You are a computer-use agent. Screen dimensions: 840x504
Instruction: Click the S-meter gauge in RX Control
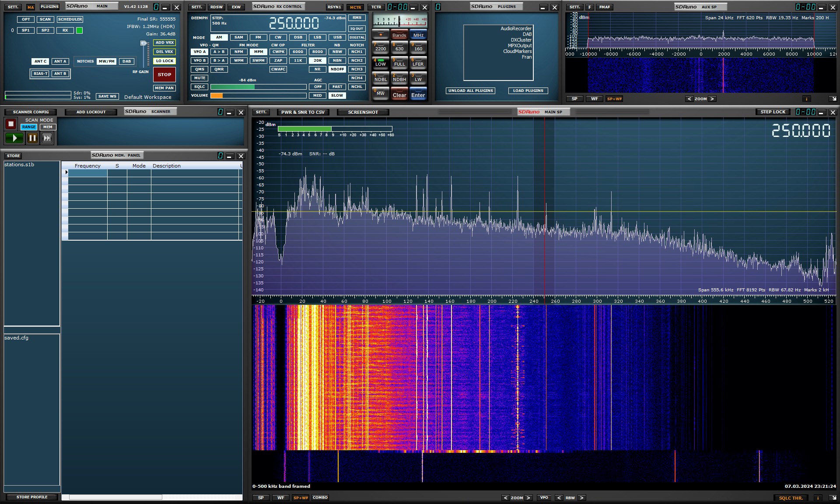(400, 21)
